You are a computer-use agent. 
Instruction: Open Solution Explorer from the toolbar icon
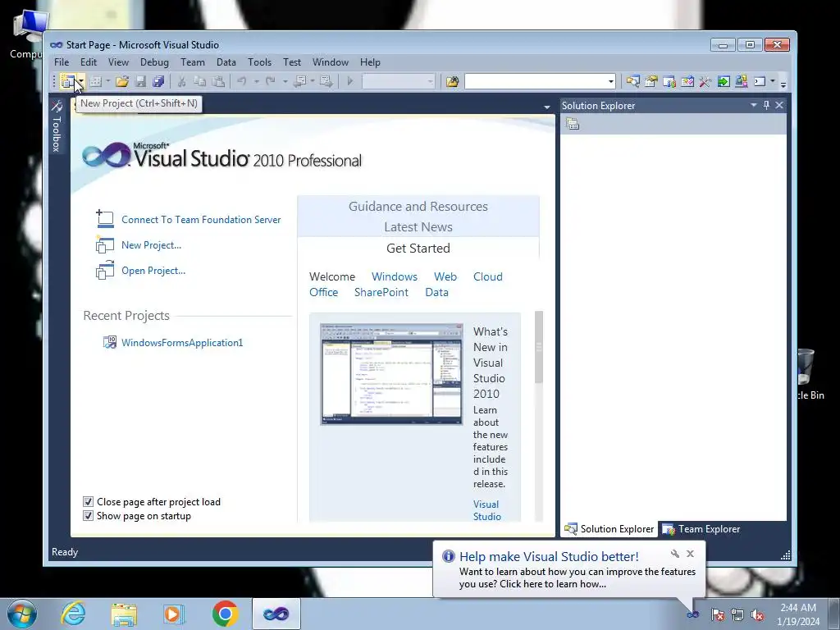(x=632, y=81)
